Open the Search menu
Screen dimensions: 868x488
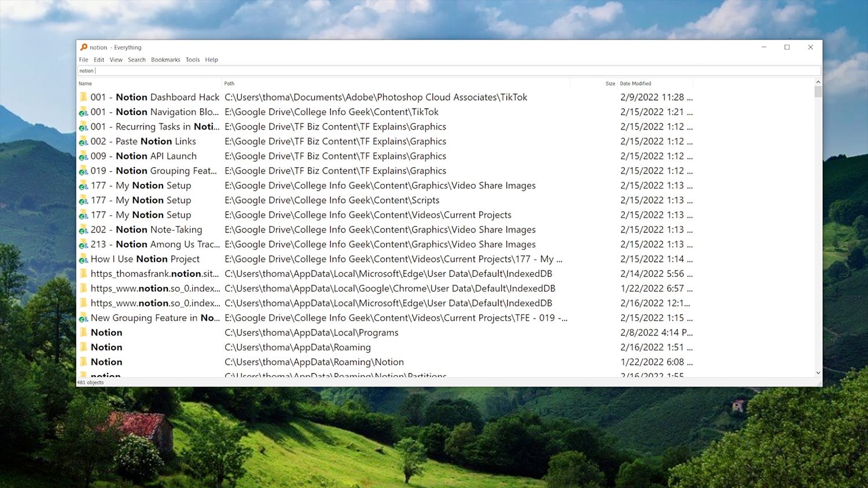point(137,60)
